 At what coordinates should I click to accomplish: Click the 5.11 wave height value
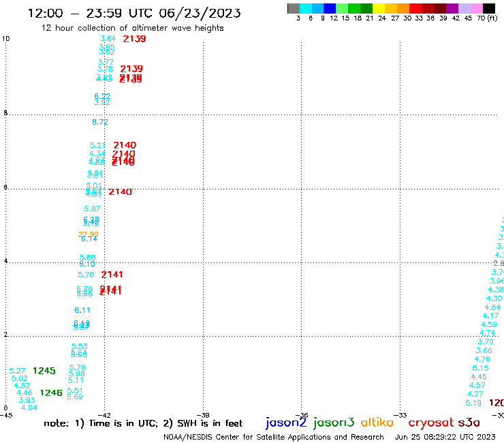[x=76, y=380]
